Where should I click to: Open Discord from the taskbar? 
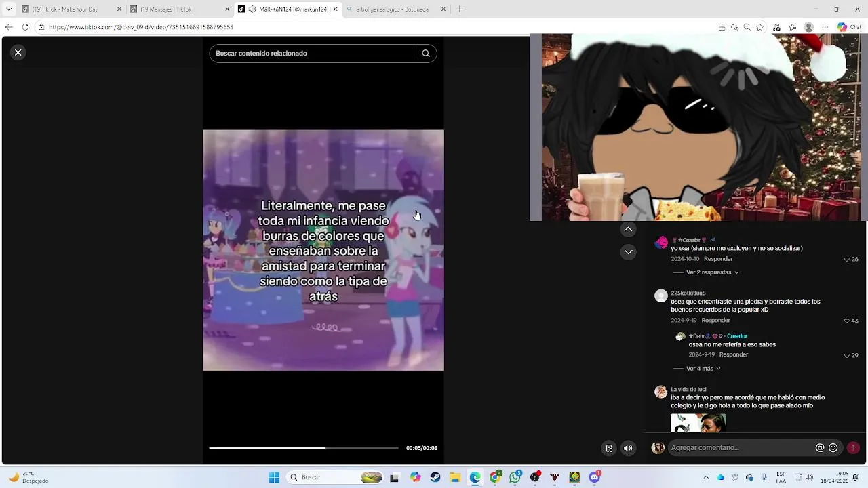coord(595,478)
